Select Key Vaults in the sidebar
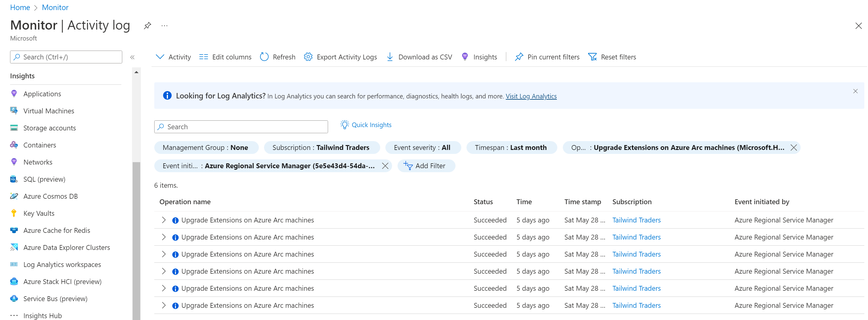Screen dimensions: 868x320 click(x=39, y=213)
